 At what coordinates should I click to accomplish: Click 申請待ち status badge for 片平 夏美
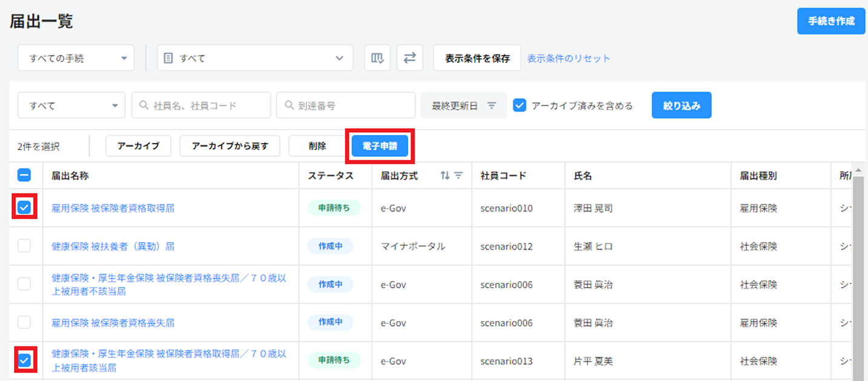pos(334,360)
